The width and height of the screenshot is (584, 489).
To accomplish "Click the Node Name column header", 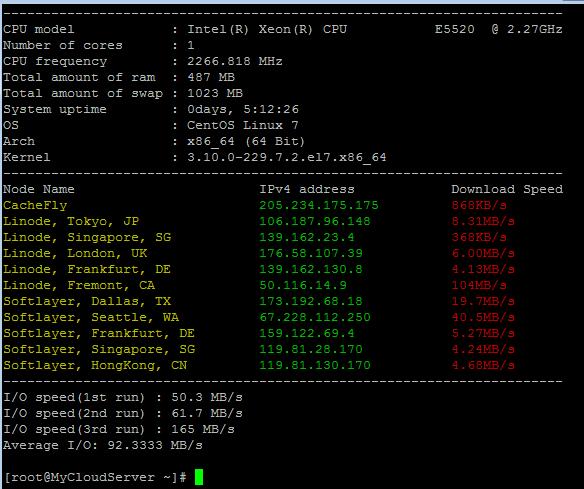I will click(39, 189).
